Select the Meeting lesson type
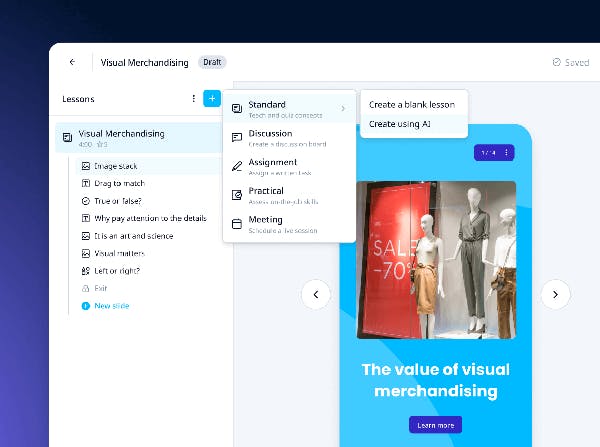The width and height of the screenshot is (600, 447). point(290,224)
